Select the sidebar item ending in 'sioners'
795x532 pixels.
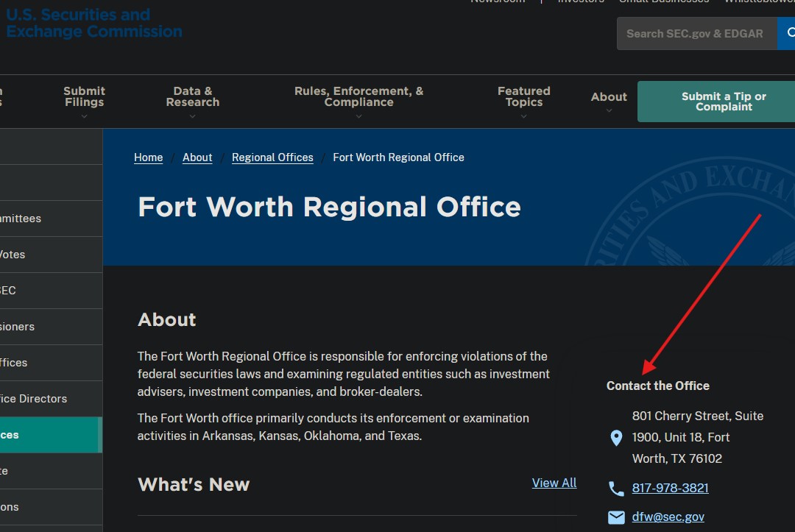coord(52,326)
